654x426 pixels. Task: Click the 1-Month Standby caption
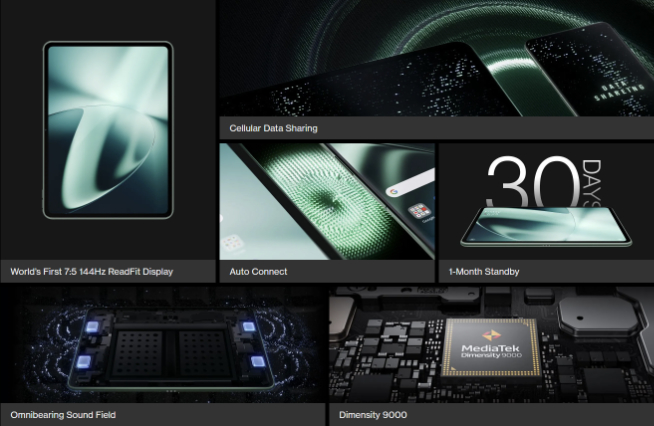tap(484, 271)
